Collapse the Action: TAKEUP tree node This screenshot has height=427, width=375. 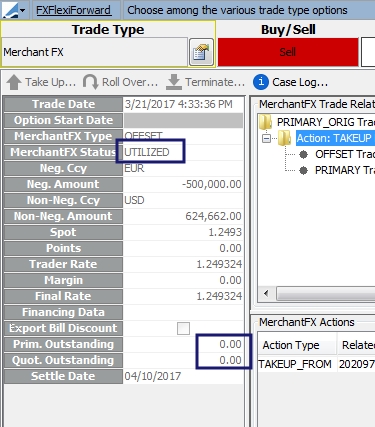click(266, 138)
